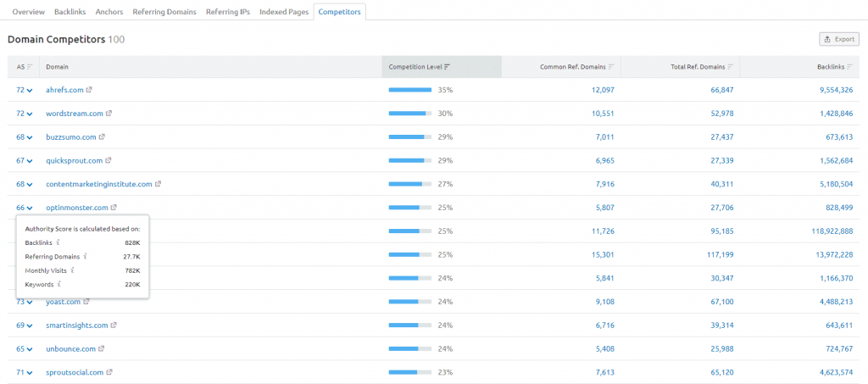Image resolution: width=868 pixels, height=384 pixels.
Task: Open the buzzsumo.com domain link
Action: coord(71,136)
